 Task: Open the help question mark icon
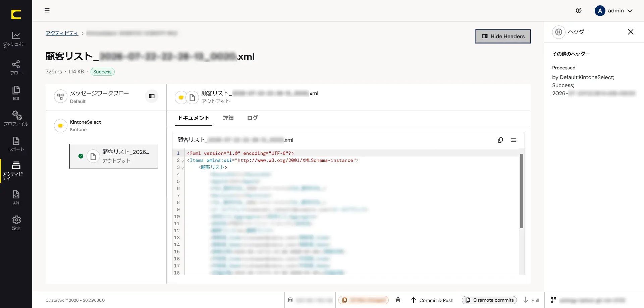[579, 10]
